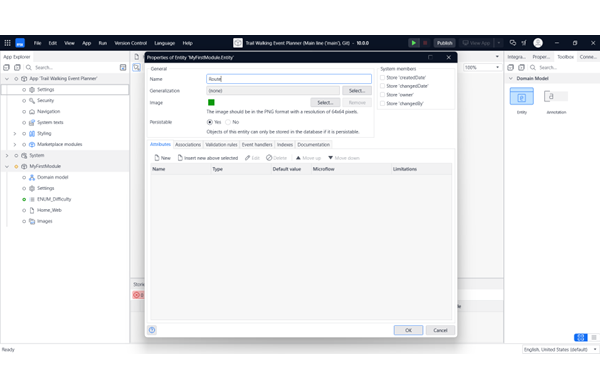Select Home_Web page in the tree
The width and height of the screenshot is (600, 390).
pos(49,210)
